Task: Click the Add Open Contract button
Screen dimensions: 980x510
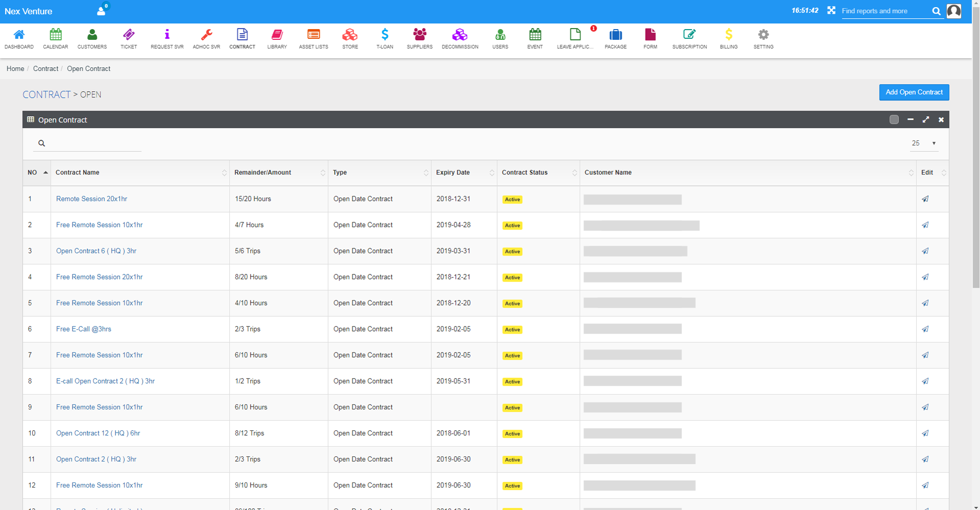Action: click(914, 92)
